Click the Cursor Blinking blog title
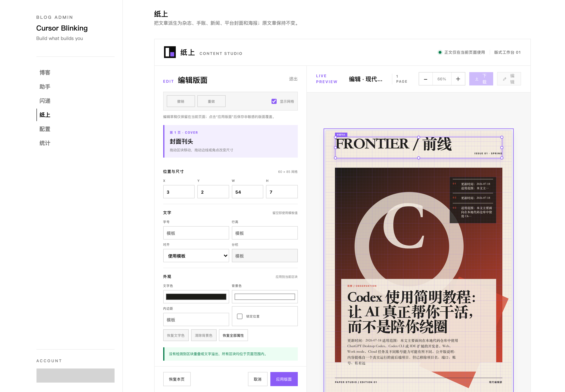This screenshot has height=392, width=565. pos(62,28)
